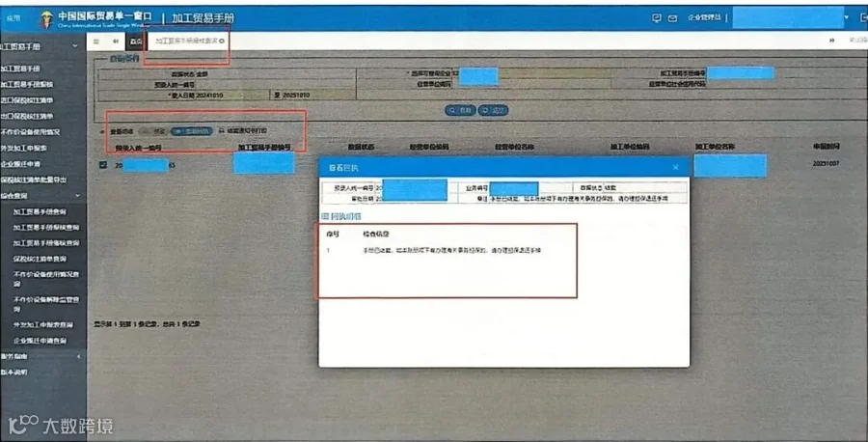Click the China International Trade Single Window logo
The image size is (868, 442).
pos(96,19)
